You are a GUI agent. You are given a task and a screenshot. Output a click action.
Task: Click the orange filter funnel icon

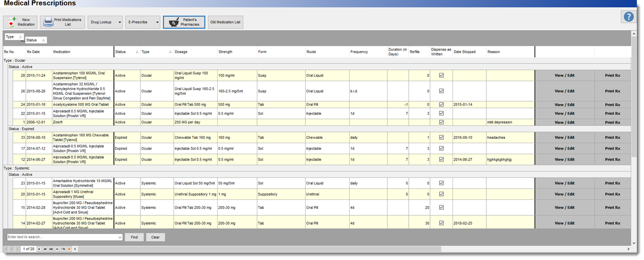(69, 249)
